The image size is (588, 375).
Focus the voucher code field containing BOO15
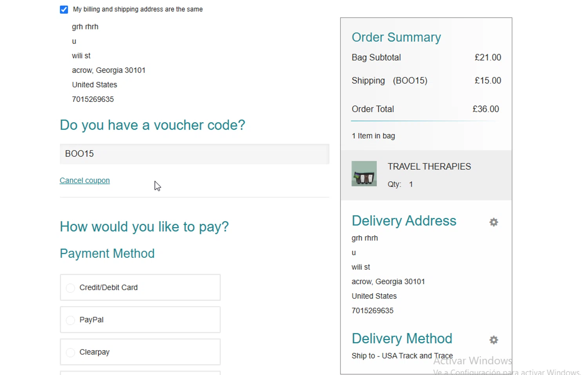click(194, 154)
